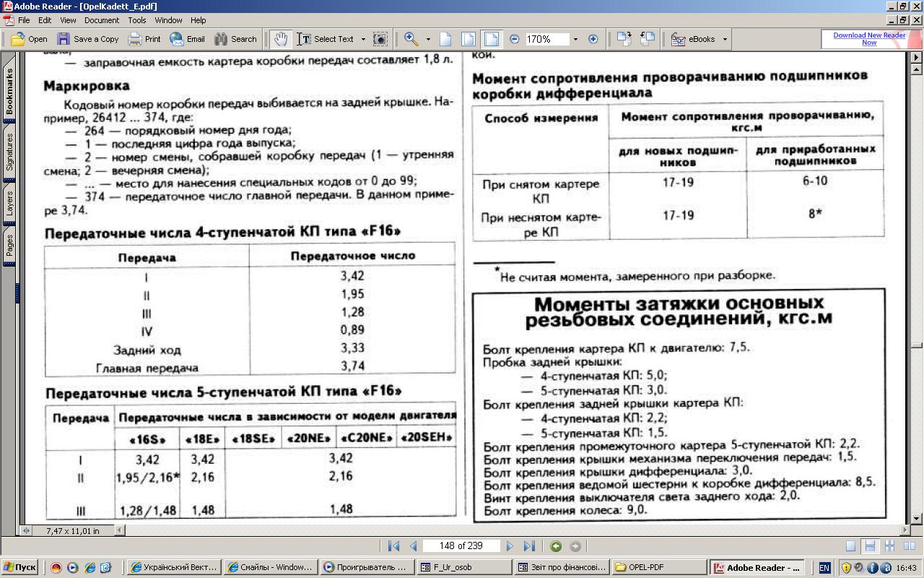Enable Single Page layout in status bar
924x578 pixels.
pos(851,546)
